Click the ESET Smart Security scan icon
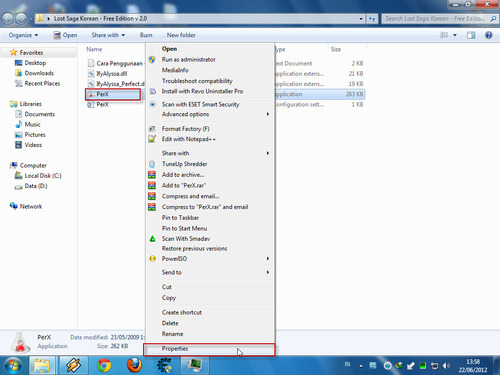 (152, 104)
